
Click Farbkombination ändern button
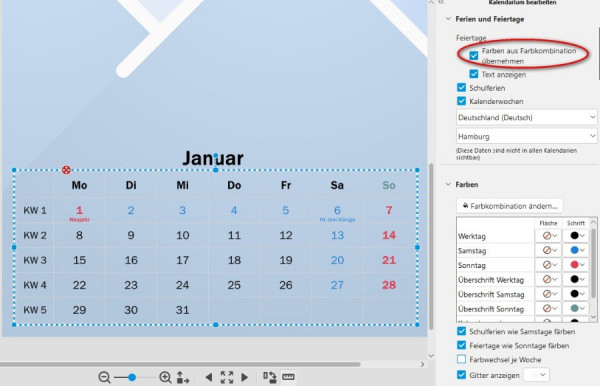click(510, 206)
